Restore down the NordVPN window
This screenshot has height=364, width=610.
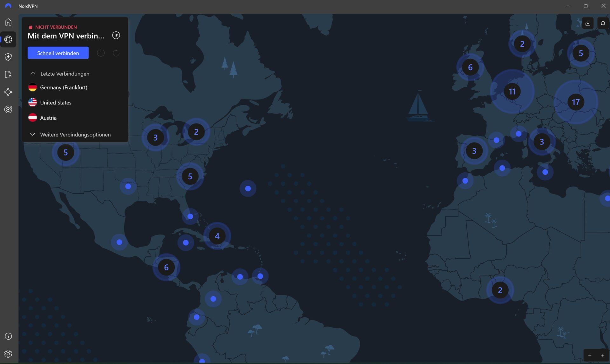586,6
